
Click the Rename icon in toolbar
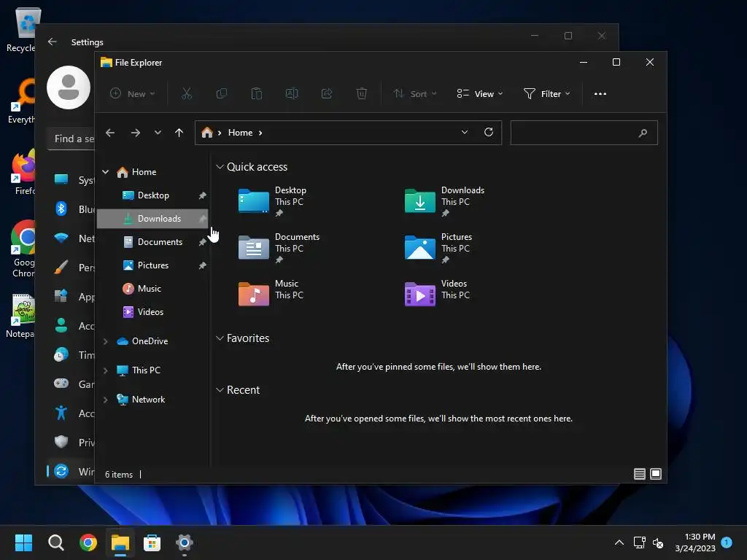click(292, 94)
